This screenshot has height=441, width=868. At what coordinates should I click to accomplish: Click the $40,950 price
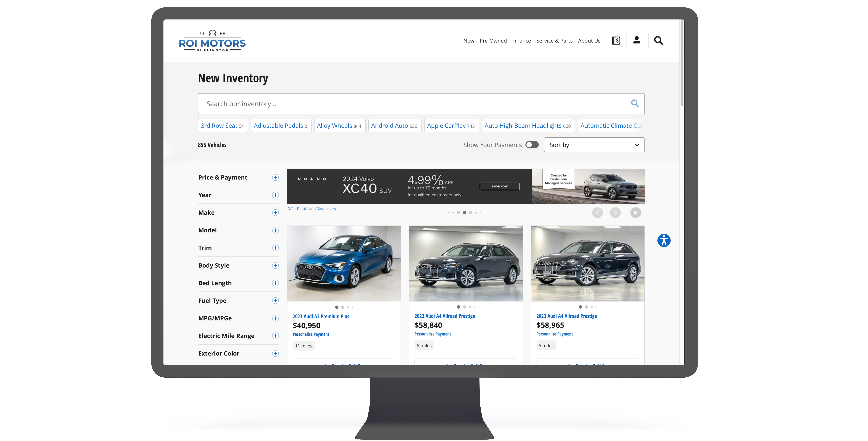point(306,325)
